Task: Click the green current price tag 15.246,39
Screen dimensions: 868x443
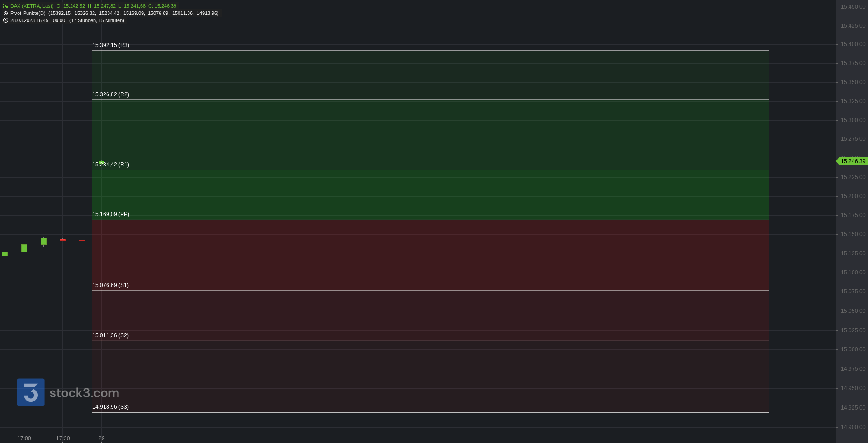Action: [x=852, y=161]
